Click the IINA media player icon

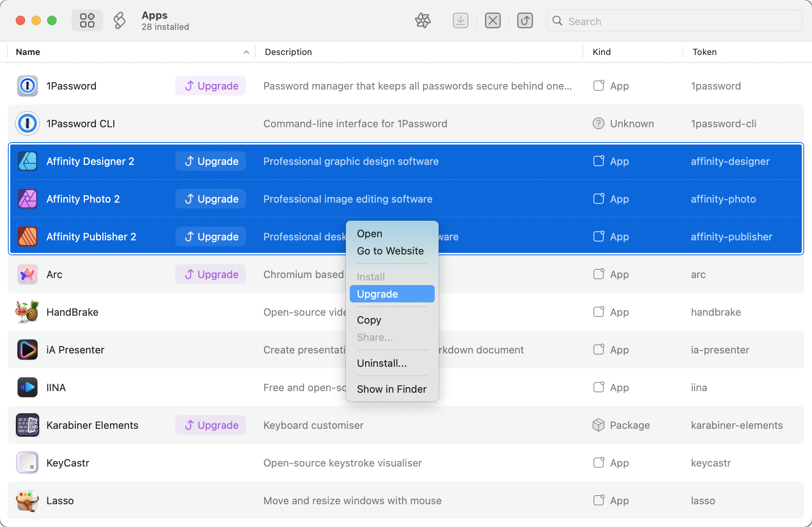click(x=27, y=388)
